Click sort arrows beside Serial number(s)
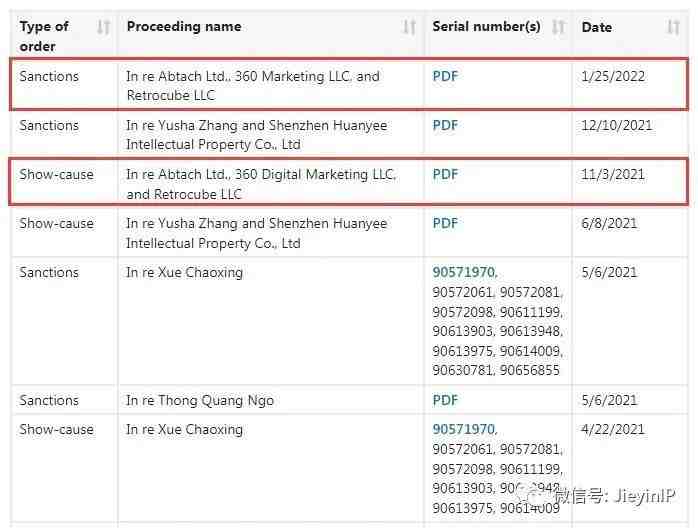The image size is (698, 528). (558, 27)
